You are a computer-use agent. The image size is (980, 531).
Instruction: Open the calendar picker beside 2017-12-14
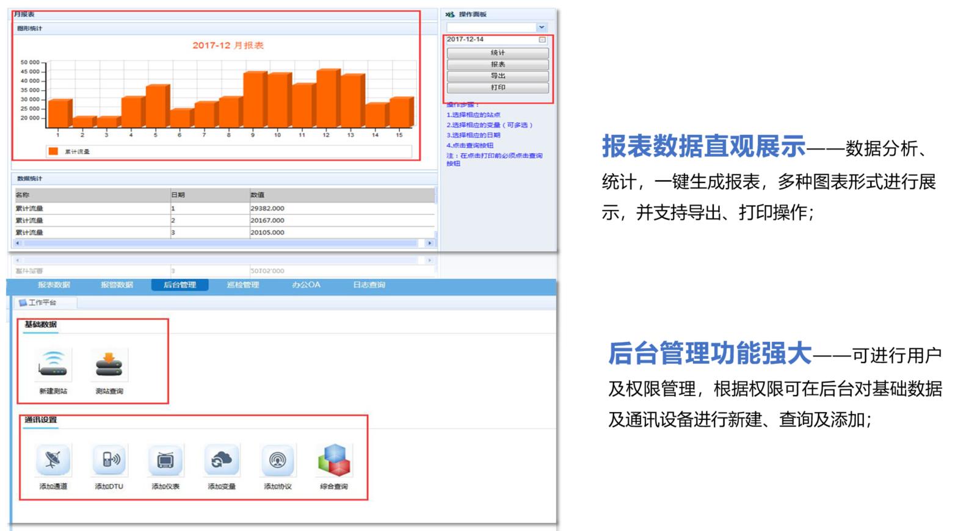point(542,40)
